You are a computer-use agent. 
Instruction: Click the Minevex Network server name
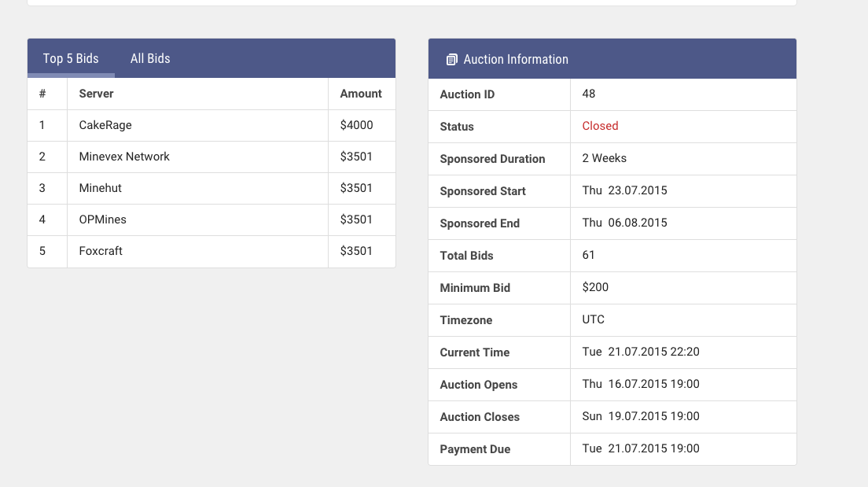[124, 157]
